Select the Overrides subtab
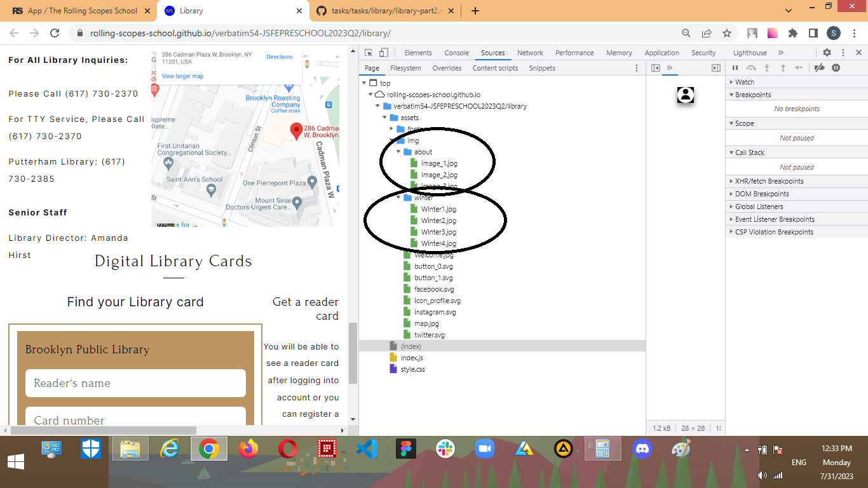The height and width of the screenshot is (488, 868). pos(447,68)
